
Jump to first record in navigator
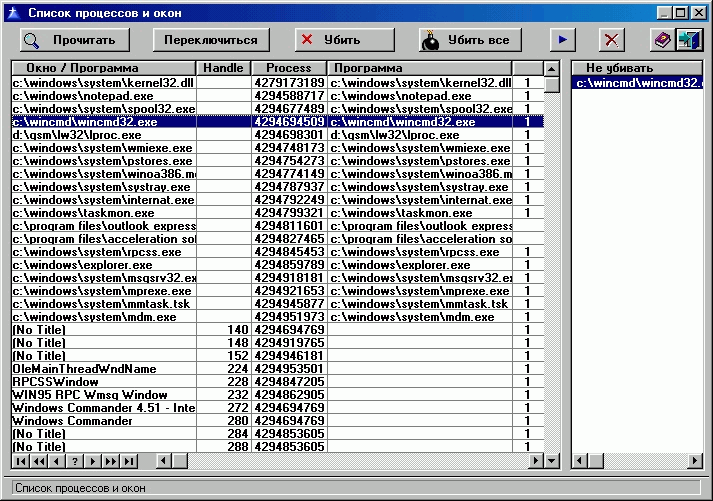click(x=20, y=461)
